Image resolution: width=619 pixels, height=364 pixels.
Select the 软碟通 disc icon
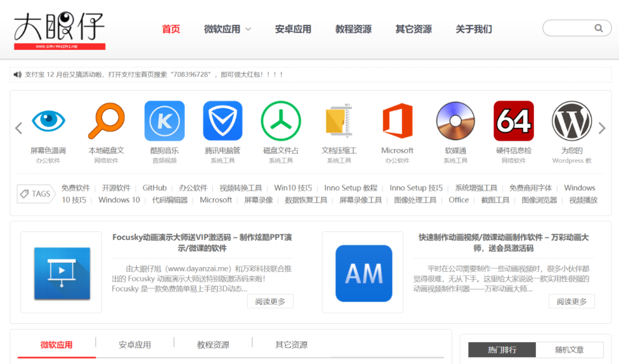[x=455, y=121]
